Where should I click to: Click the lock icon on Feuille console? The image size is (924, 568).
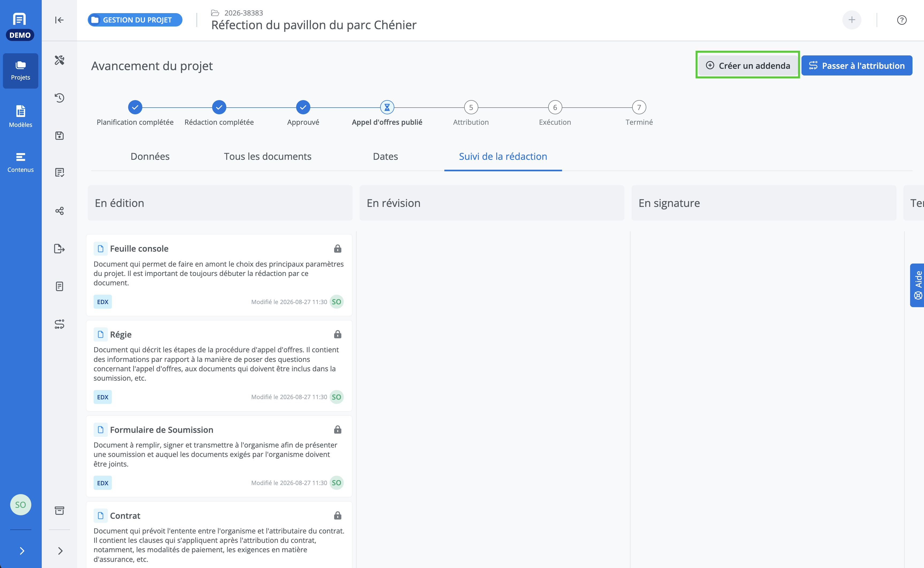point(338,249)
